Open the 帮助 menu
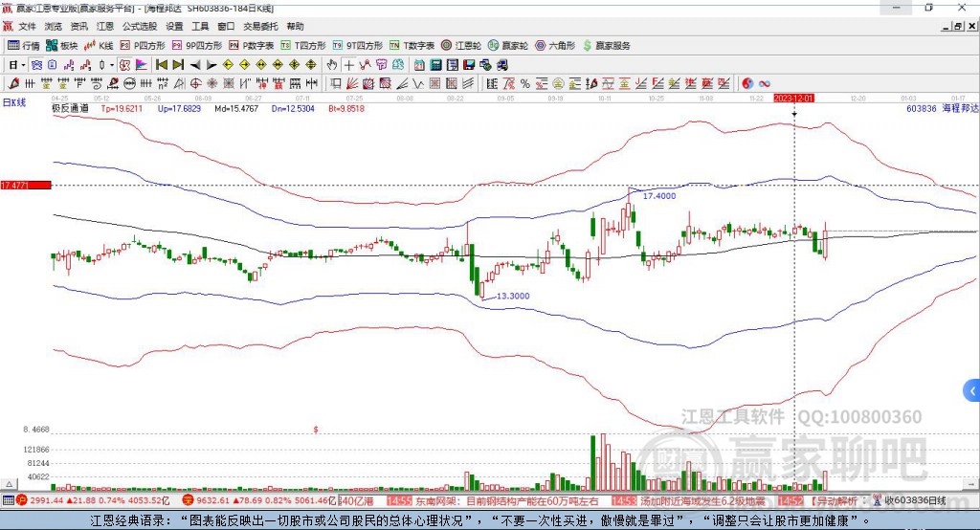This screenshot has width=980, height=530. tap(295, 26)
